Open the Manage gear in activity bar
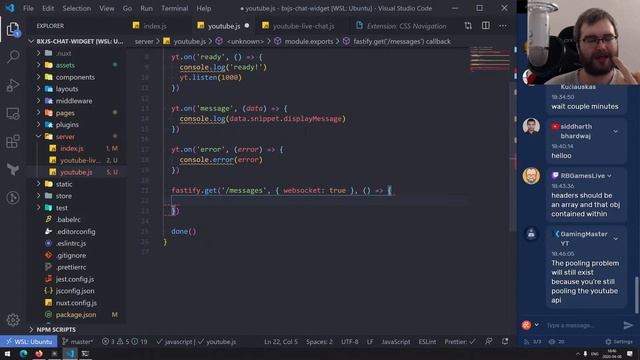Image resolution: width=640 pixels, height=360 pixels. (13, 320)
